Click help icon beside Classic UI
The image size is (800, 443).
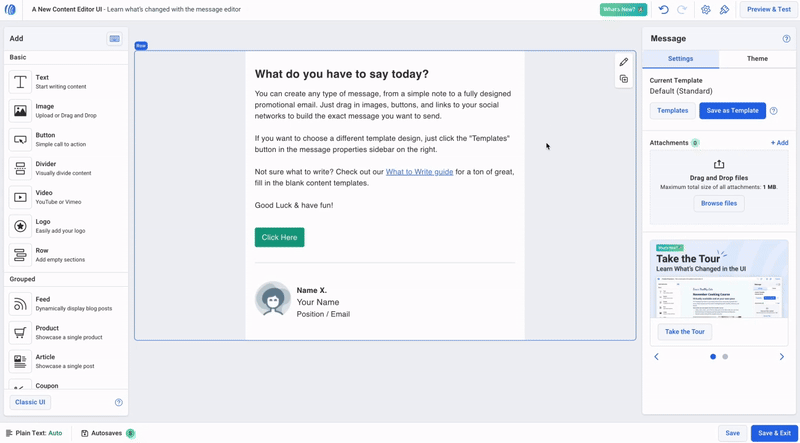(118, 402)
